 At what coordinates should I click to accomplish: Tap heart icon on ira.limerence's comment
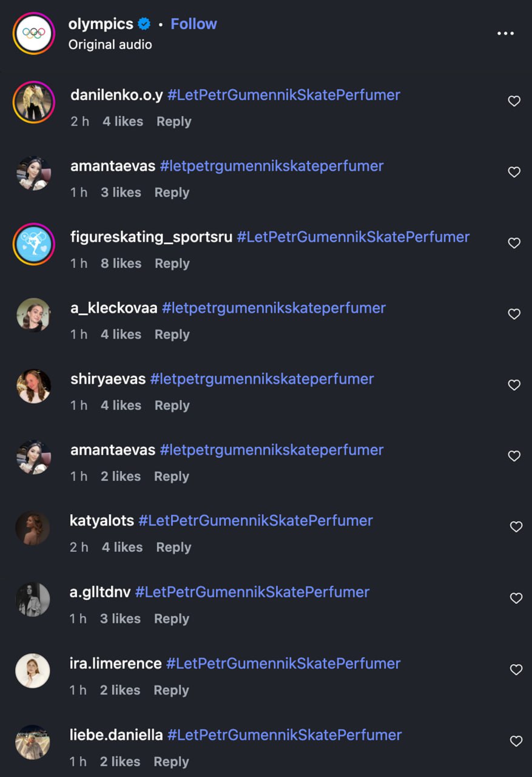pos(516,670)
